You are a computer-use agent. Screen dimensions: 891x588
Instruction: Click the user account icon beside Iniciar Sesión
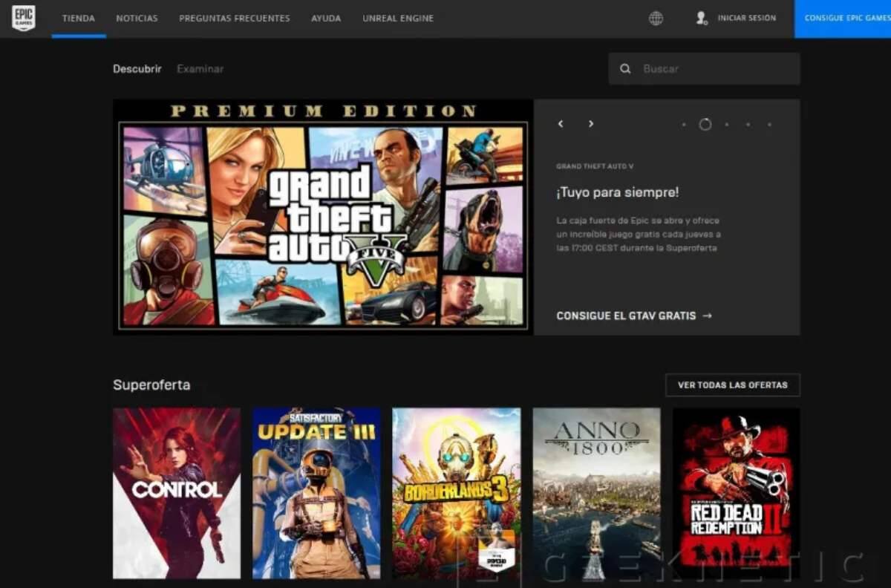coord(700,19)
